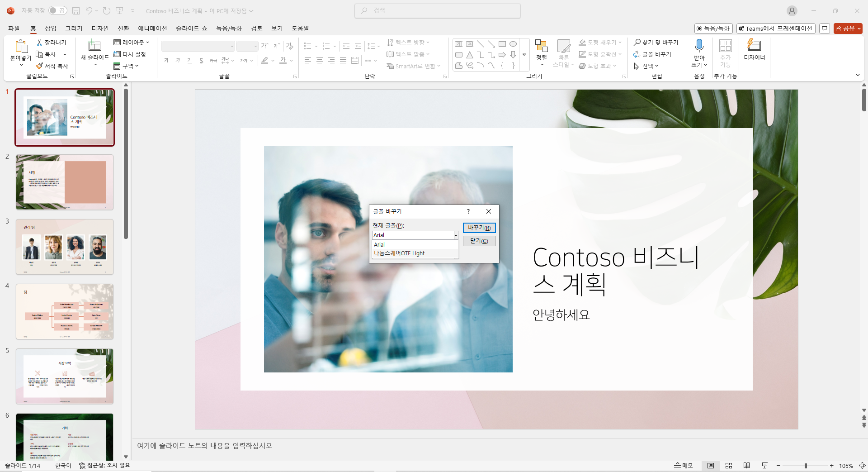Open the Design (디자인) tab
The image size is (868, 472).
100,29
